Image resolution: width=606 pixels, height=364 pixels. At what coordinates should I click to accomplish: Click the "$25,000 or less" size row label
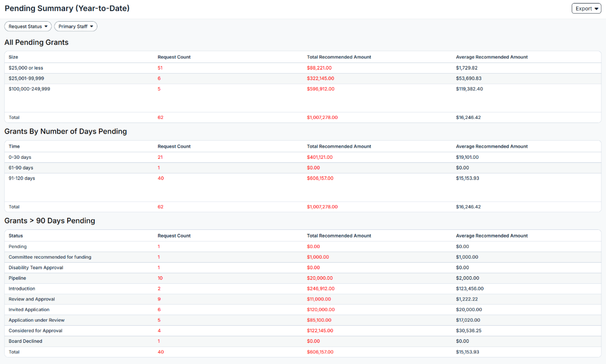tap(26, 68)
